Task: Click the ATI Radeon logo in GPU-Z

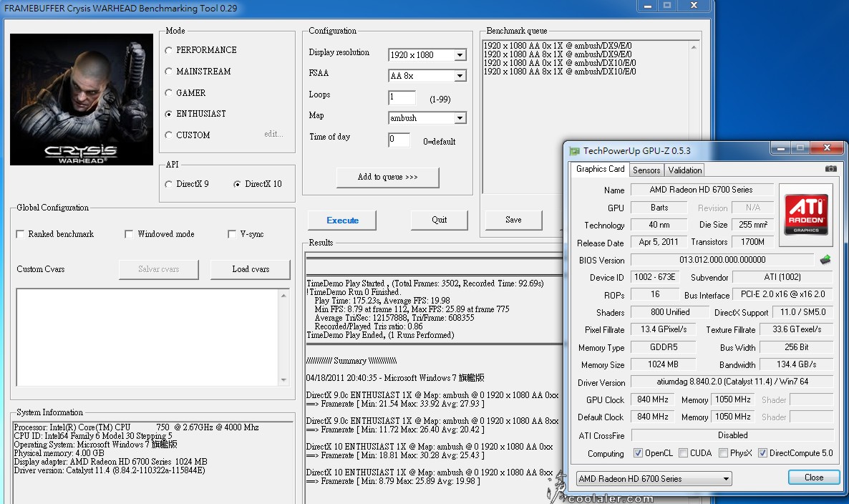Action: pos(806,214)
